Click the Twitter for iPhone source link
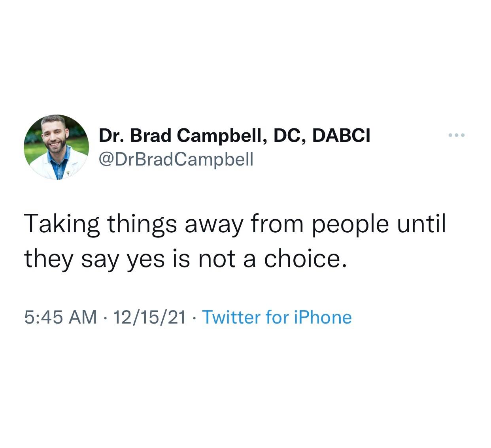491x448 pixels. 277,317
